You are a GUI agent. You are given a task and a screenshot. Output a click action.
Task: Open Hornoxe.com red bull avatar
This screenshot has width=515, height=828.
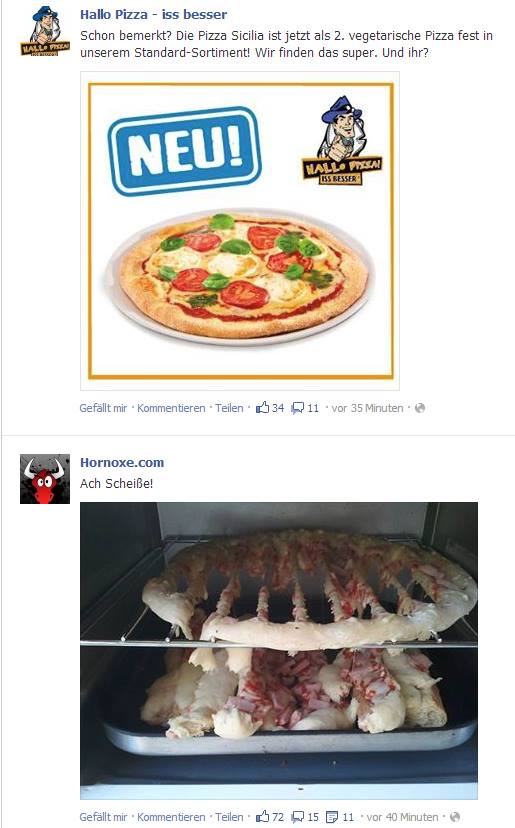(45, 478)
